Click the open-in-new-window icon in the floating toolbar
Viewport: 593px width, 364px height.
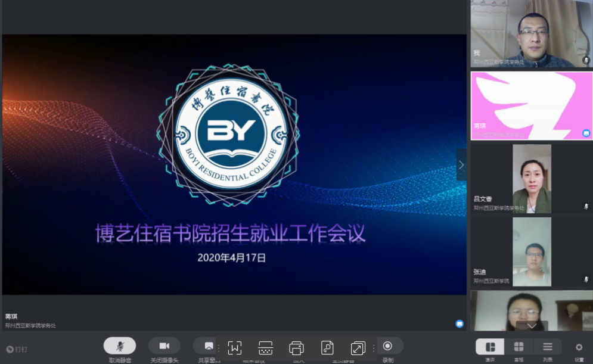pos(358,347)
